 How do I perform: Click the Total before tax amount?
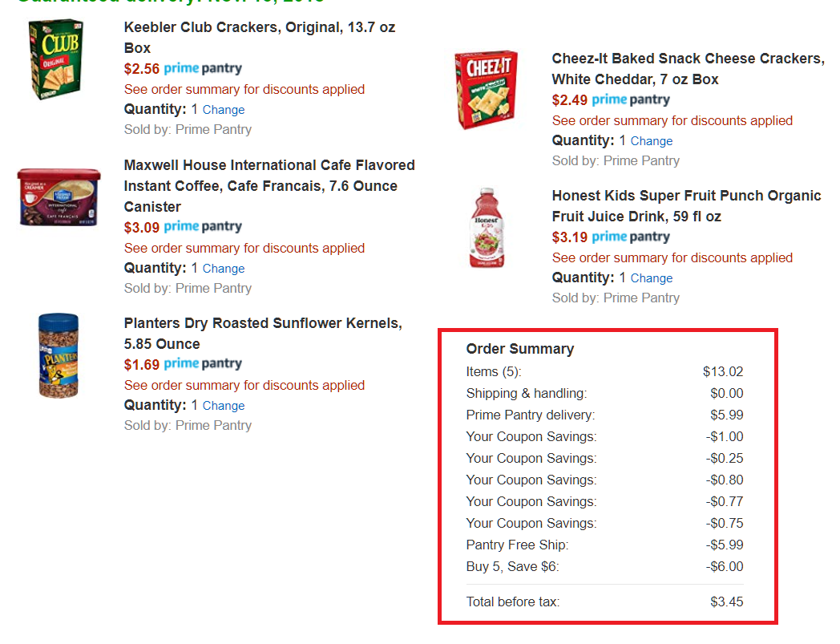[x=726, y=601]
